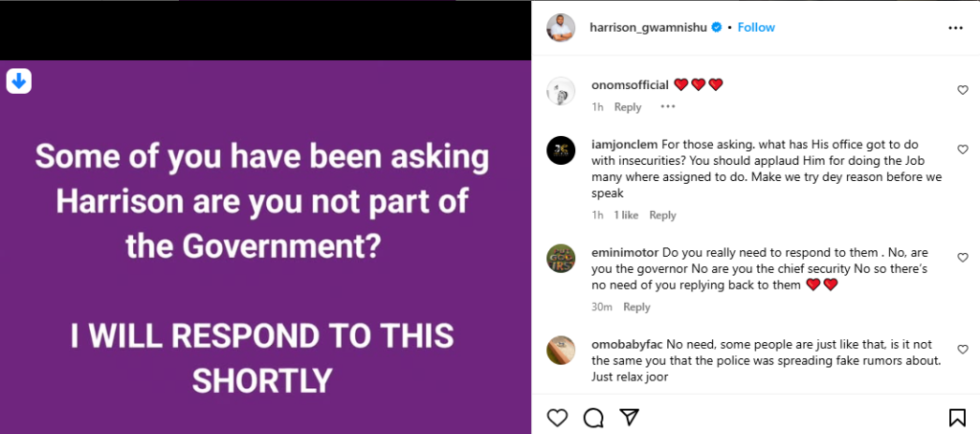Like onomsofficial's comment
The height and width of the screenshot is (434, 980).
point(963,90)
